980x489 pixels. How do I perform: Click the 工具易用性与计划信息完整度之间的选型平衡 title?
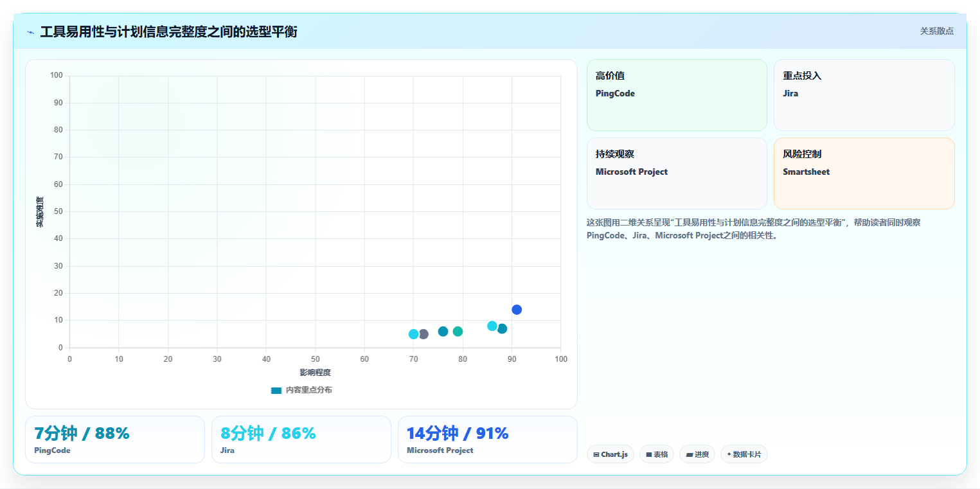point(168,32)
